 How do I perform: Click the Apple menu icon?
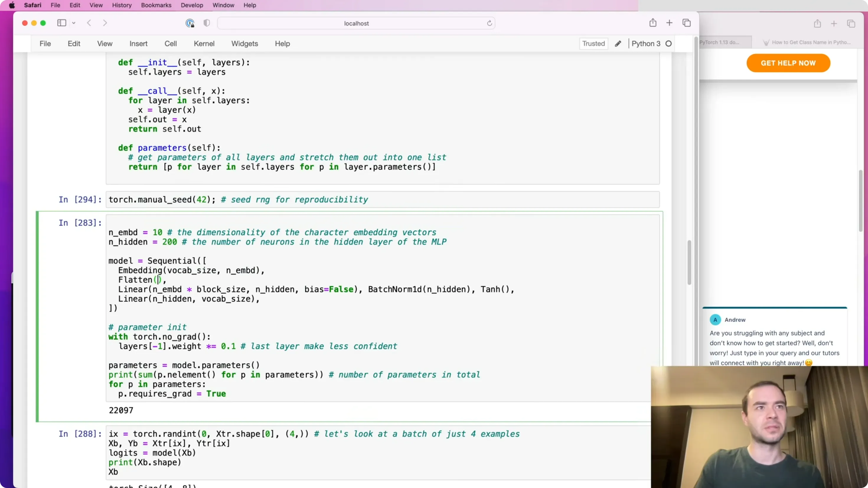[12, 5]
